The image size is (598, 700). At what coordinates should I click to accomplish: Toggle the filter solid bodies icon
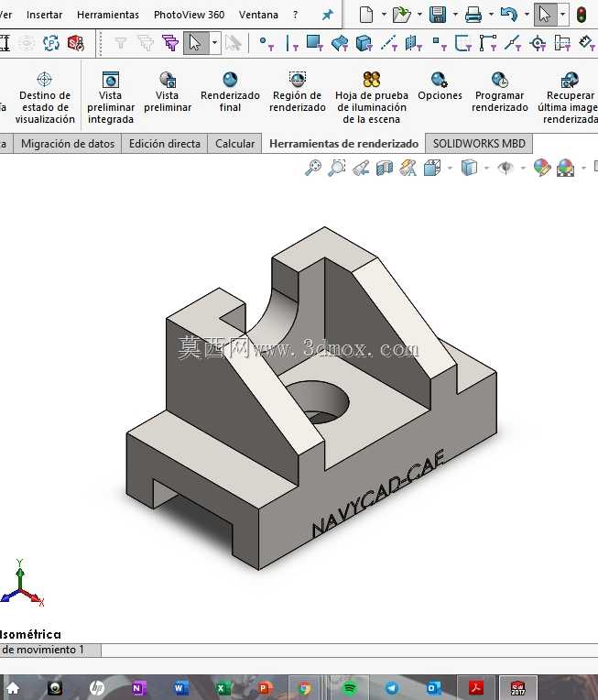pos(364,43)
